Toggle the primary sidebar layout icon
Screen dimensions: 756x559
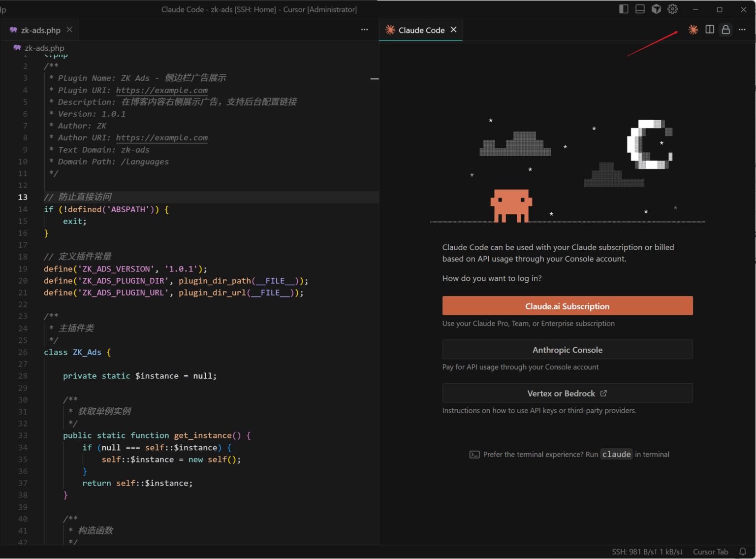coord(624,9)
